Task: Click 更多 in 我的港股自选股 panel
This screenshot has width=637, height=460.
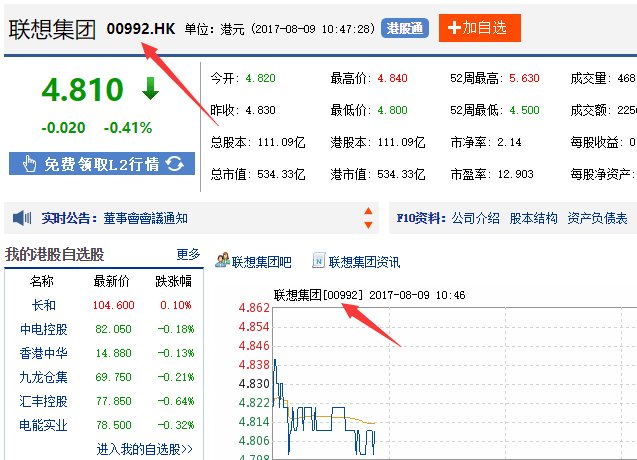Action: point(188,254)
